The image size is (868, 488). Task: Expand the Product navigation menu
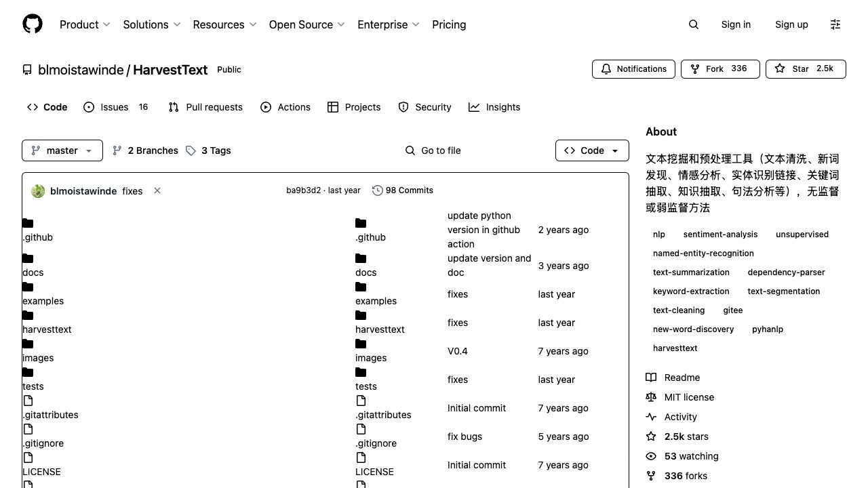coord(85,24)
